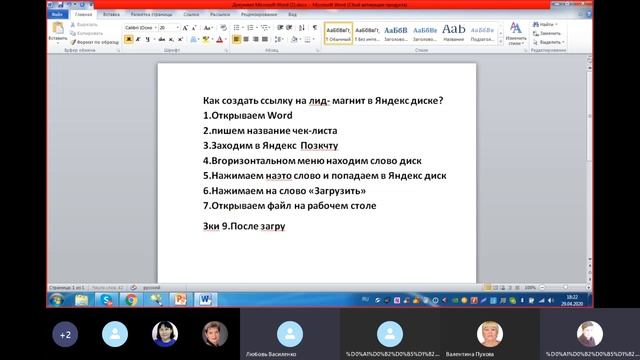The width and height of the screenshot is (640, 360).
Task: Click the Multilevel list icon
Action: pos(265,28)
